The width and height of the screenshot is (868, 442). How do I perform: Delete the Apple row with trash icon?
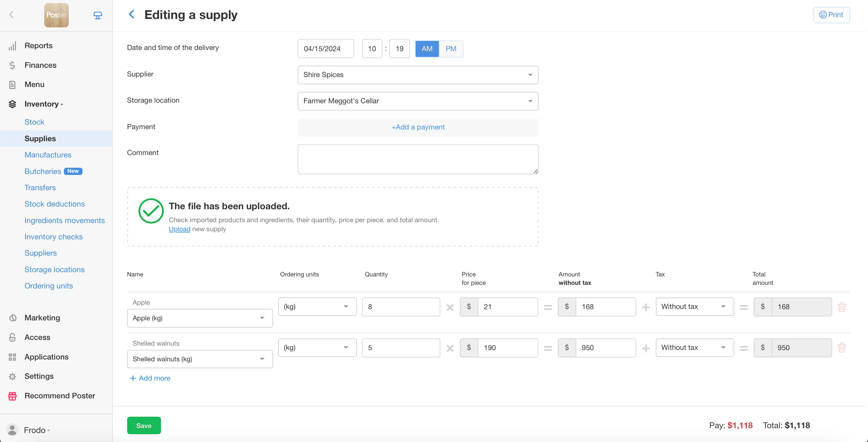(841, 307)
